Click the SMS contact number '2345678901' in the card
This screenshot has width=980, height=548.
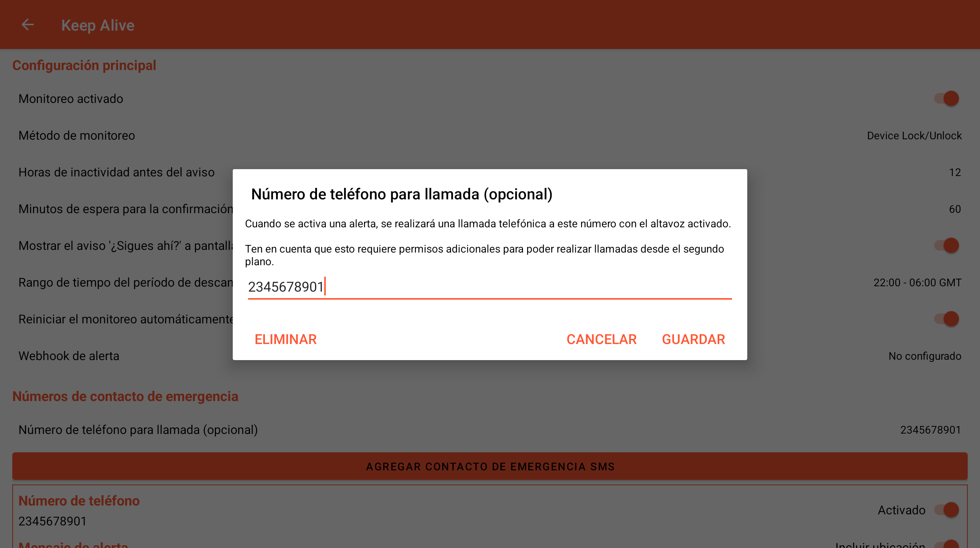[52, 521]
